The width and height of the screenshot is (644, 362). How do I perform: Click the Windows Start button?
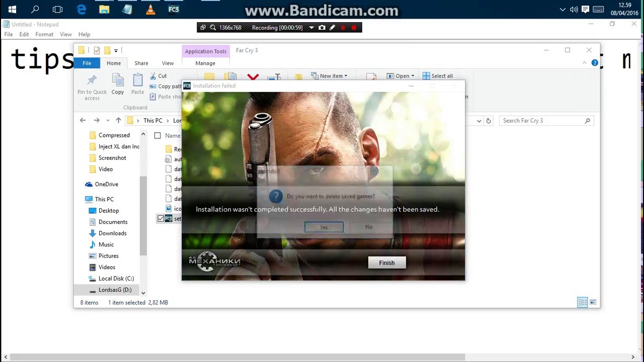[x=12, y=9]
